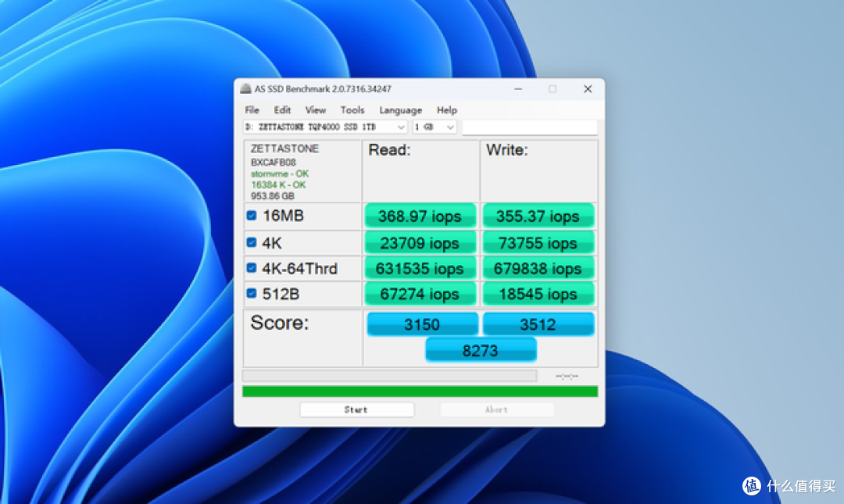
Task: Click 512B write result 18545 iops
Action: click(x=538, y=294)
